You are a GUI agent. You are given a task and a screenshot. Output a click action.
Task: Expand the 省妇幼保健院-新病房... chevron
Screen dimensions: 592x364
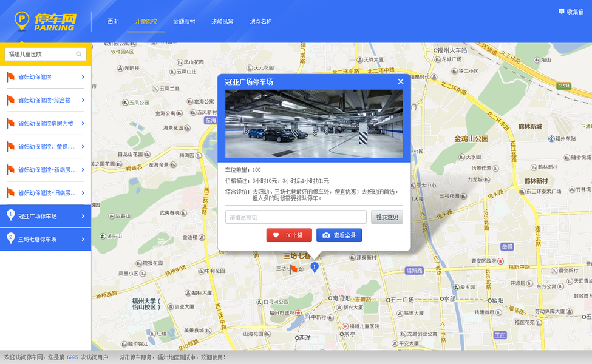click(83, 170)
